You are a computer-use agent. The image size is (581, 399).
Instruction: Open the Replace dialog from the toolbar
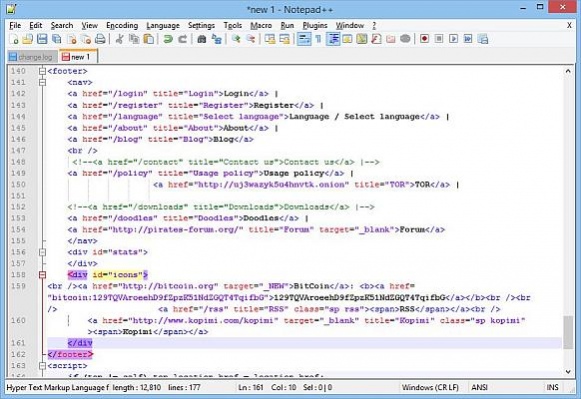pyautogui.click(x=216, y=39)
